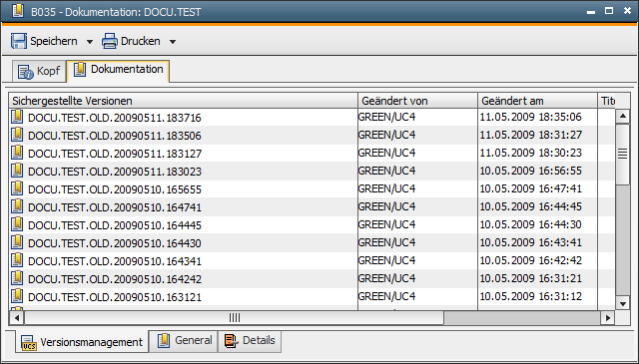Click the horizontal scrollbar right arrow
The width and height of the screenshot is (639, 364).
(608, 317)
